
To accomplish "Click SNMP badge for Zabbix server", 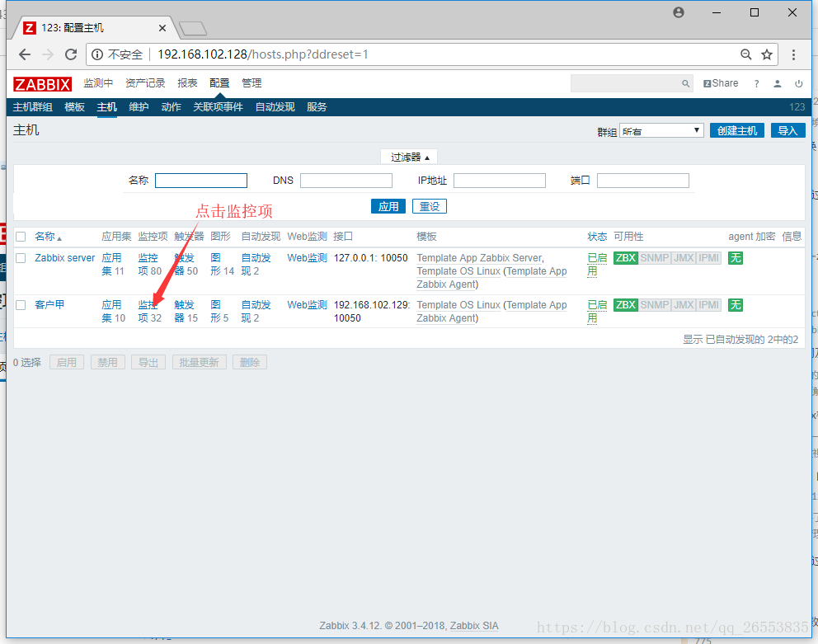I will point(654,258).
